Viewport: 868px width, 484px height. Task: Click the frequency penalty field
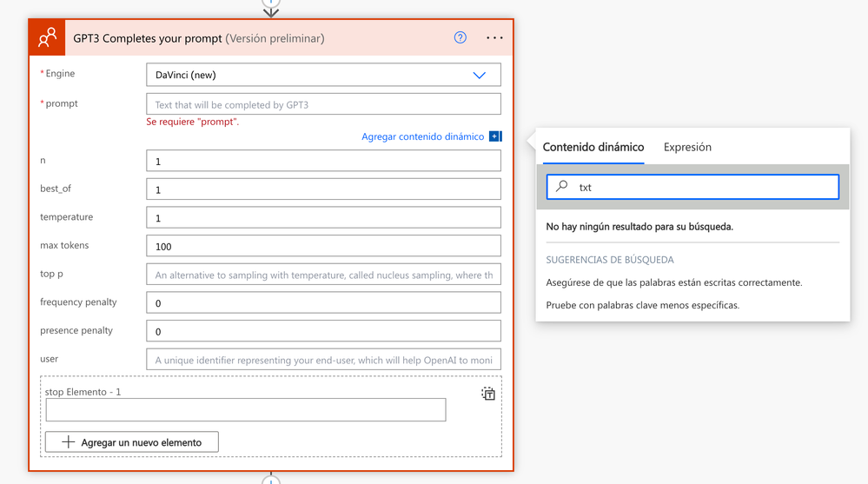(323, 302)
